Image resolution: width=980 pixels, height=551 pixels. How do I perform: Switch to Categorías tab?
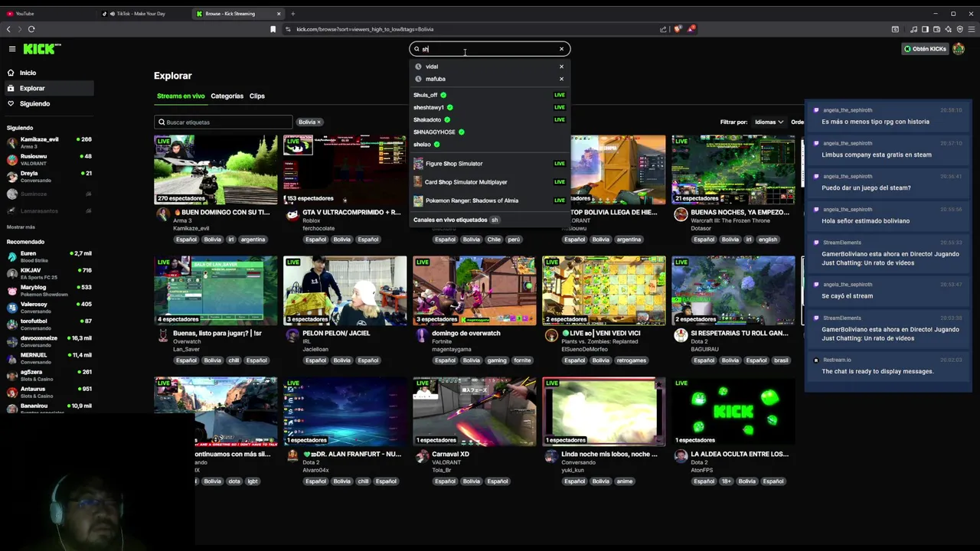[x=227, y=96]
